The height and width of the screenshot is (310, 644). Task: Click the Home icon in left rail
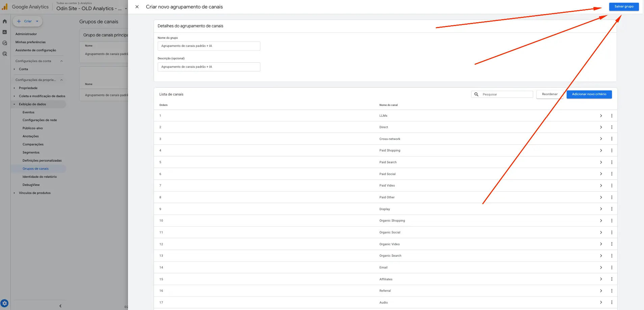click(x=5, y=21)
